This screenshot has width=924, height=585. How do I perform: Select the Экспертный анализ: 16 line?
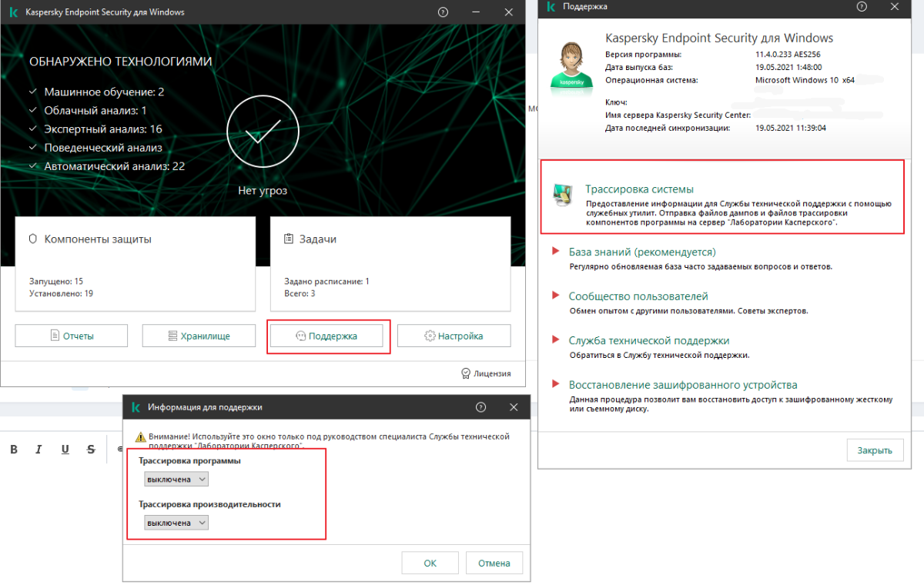coord(103,129)
